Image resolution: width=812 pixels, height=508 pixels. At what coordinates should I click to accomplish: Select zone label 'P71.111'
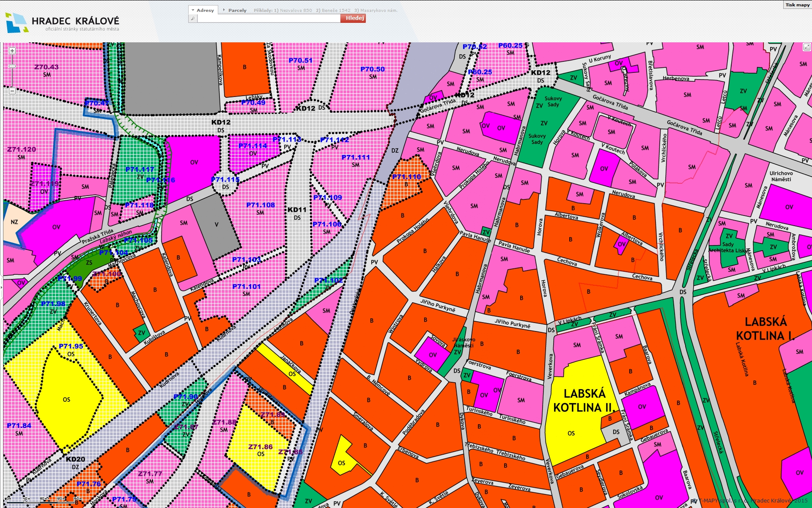coord(356,157)
